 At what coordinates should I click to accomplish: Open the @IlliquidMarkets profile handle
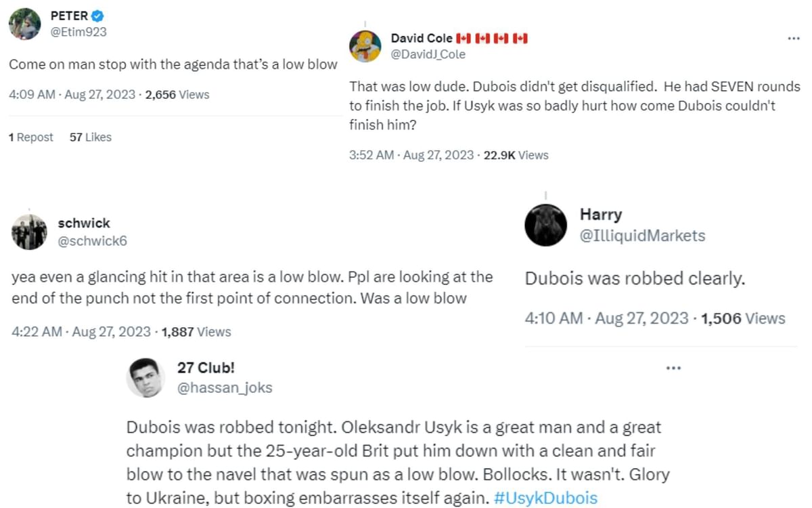point(642,235)
